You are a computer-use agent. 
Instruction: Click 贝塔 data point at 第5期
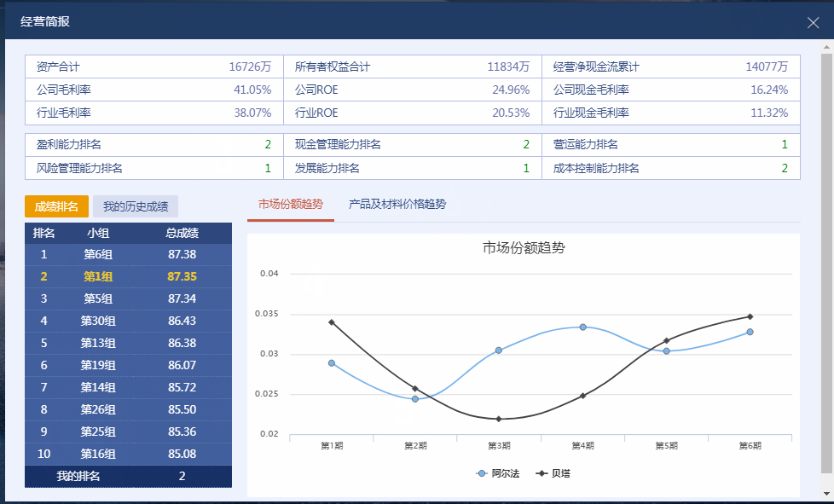(667, 340)
